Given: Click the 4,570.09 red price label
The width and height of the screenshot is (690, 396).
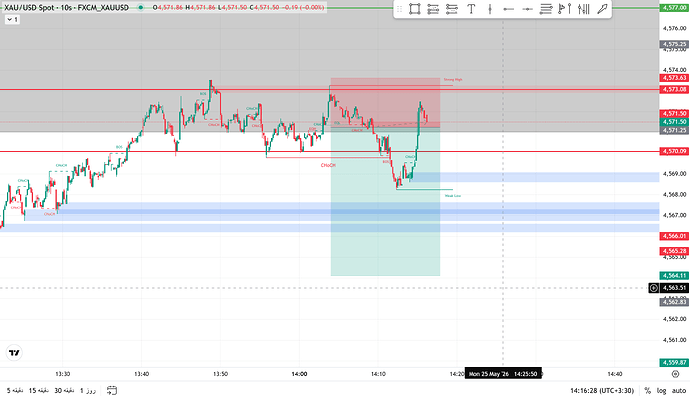Looking at the screenshot, I should [674, 151].
